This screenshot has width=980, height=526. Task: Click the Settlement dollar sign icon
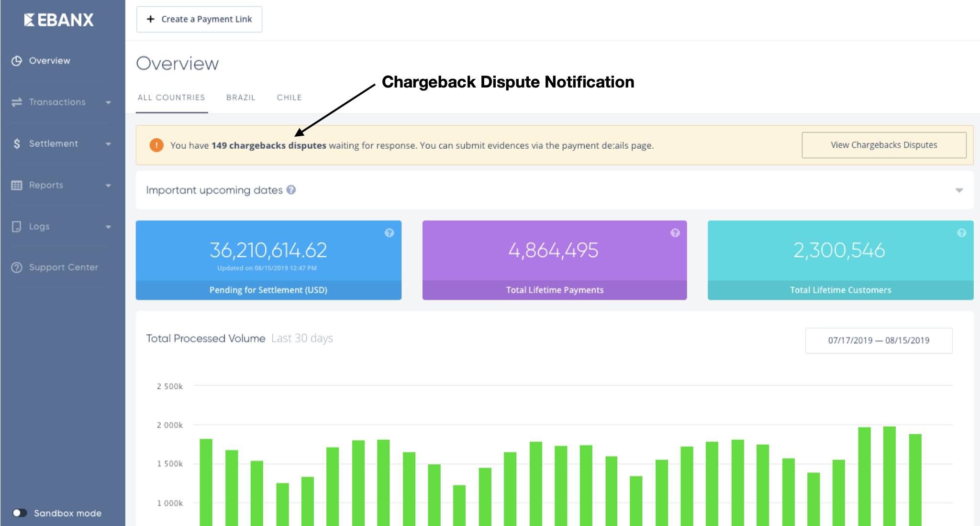point(17,143)
